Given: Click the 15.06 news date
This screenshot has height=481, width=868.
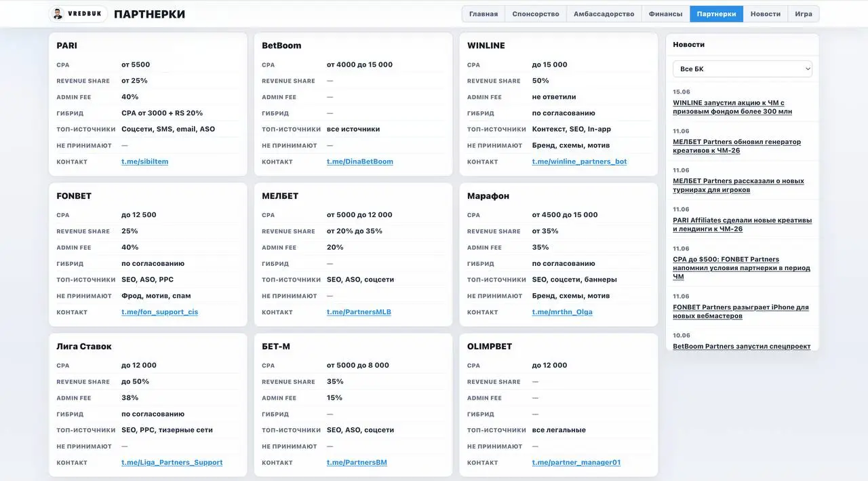Looking at the screenshot, I should coord(682,92).
